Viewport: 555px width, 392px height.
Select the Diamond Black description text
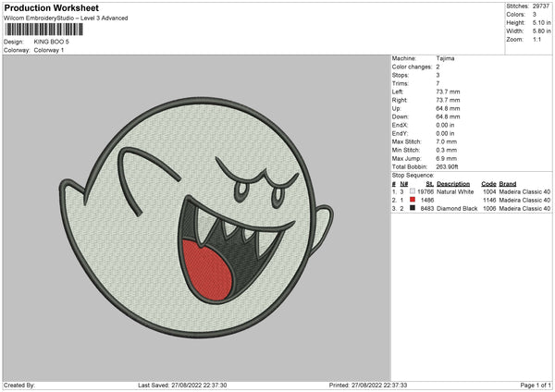click(x=457, y=208)
